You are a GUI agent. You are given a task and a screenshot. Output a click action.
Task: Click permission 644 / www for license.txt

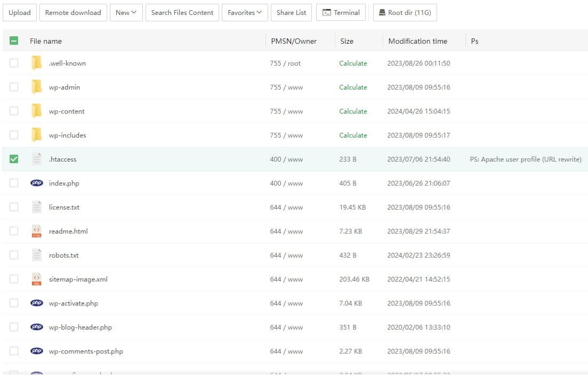coord(286,207)
